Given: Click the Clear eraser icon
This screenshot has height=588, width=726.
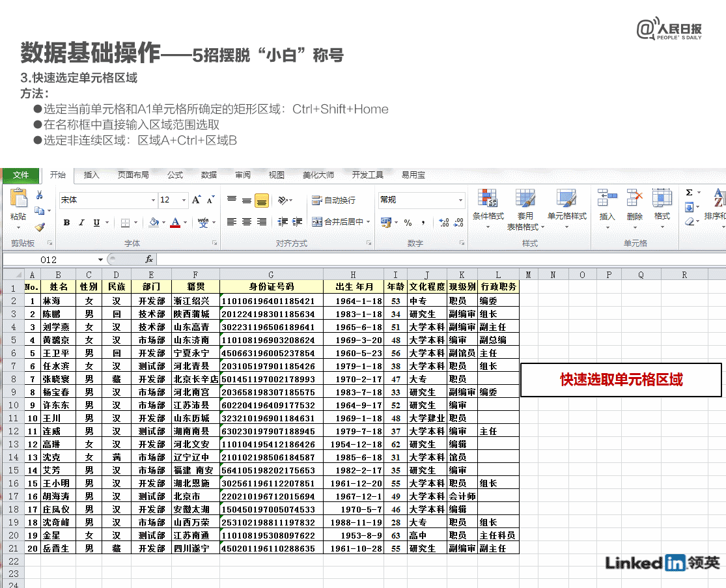Looking at the screenshot, I should pos(690,222).
